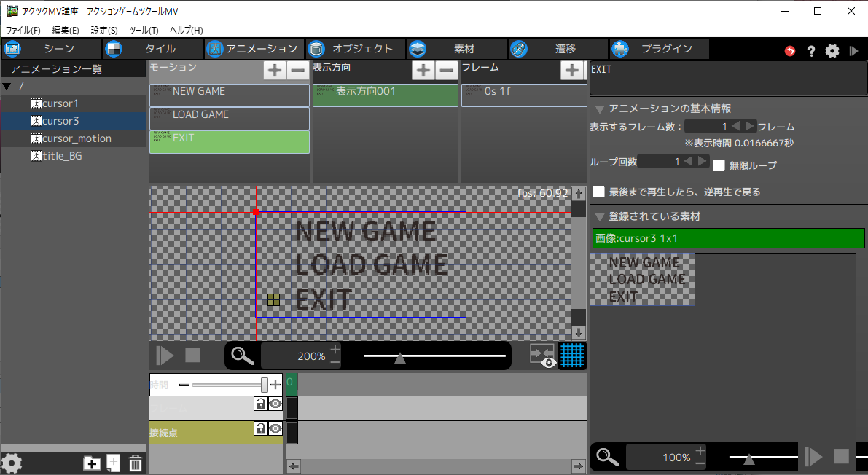Viewport: 868px width, 475px height.
Task: Click the grid display toggle icon
Action: point(572,356)
